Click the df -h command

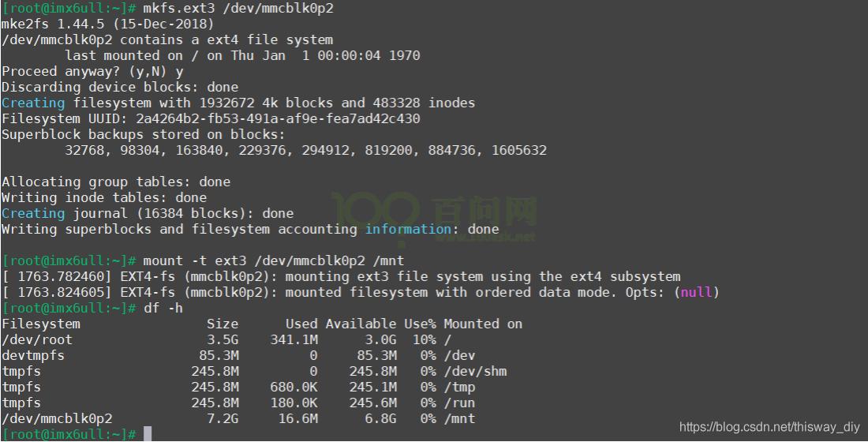coord(163,308)
